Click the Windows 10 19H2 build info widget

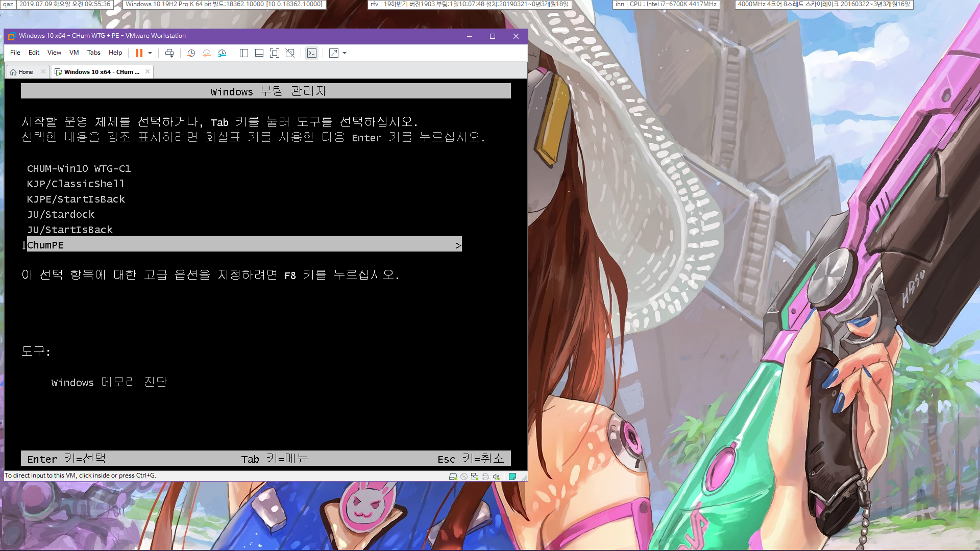pos(224,4)
